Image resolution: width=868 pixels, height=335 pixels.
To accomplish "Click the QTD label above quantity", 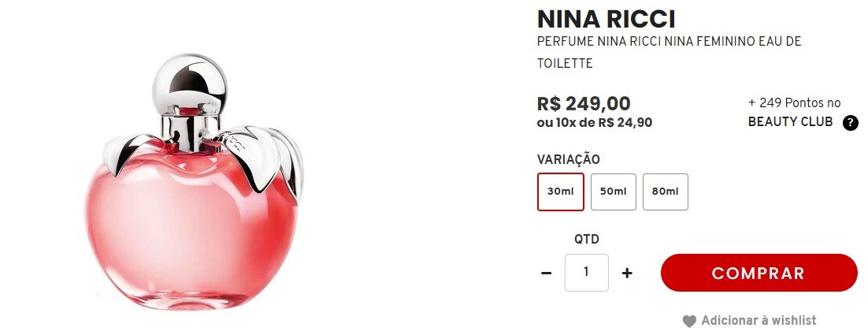I will [586, 239].
